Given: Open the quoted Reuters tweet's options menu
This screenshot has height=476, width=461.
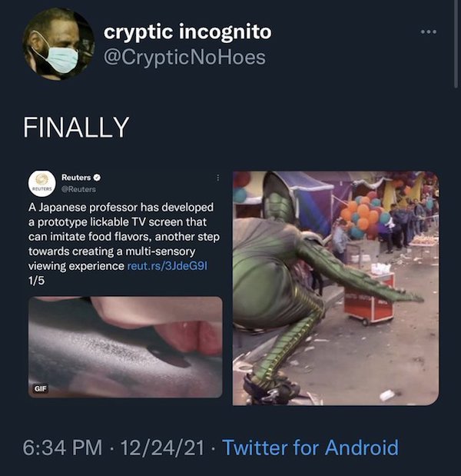Looking at the screenshot, I should point(216,178).
